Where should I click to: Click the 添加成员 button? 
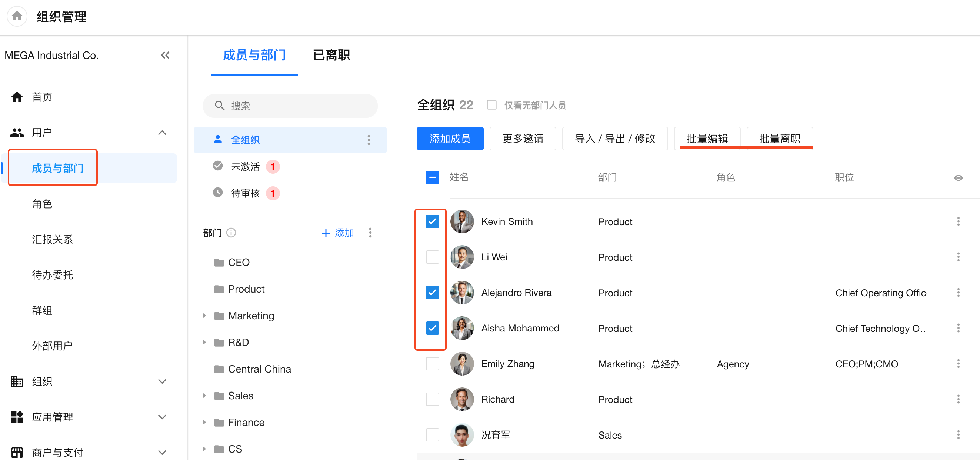pyautogui.click(x=450, y=138)
